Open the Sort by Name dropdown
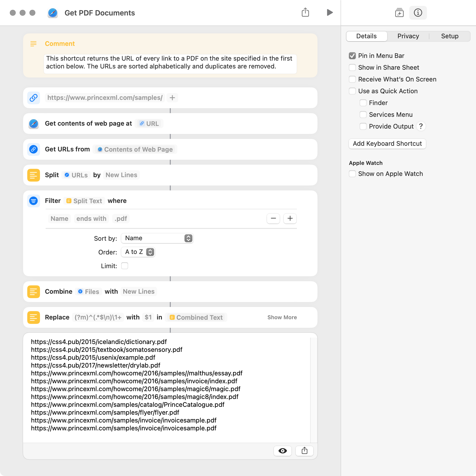Screen dimensions: 476x476 point(157,238)
